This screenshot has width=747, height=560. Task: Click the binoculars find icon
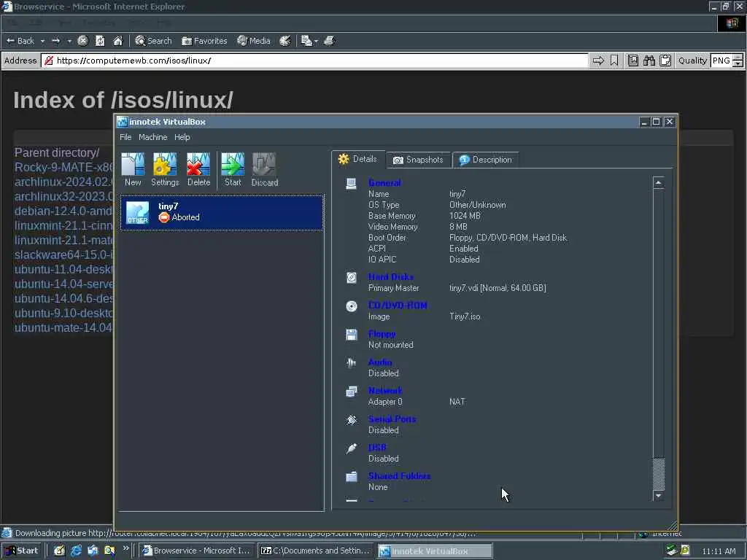[x=649, y=61]
